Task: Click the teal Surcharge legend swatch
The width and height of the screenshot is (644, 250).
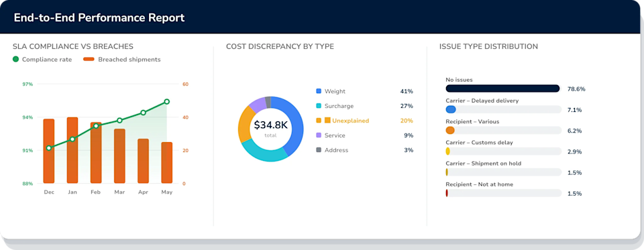Action: click(319, 106)
